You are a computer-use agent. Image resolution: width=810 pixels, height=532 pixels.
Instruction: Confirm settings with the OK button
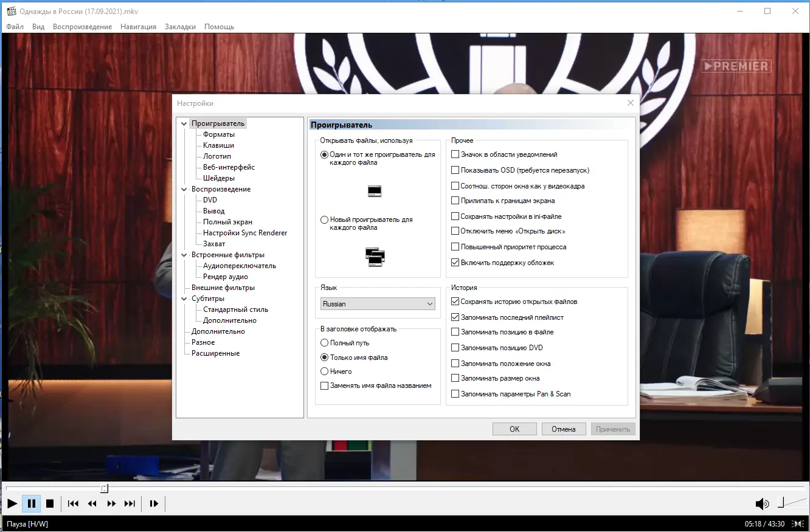click(x=514, y=429)
